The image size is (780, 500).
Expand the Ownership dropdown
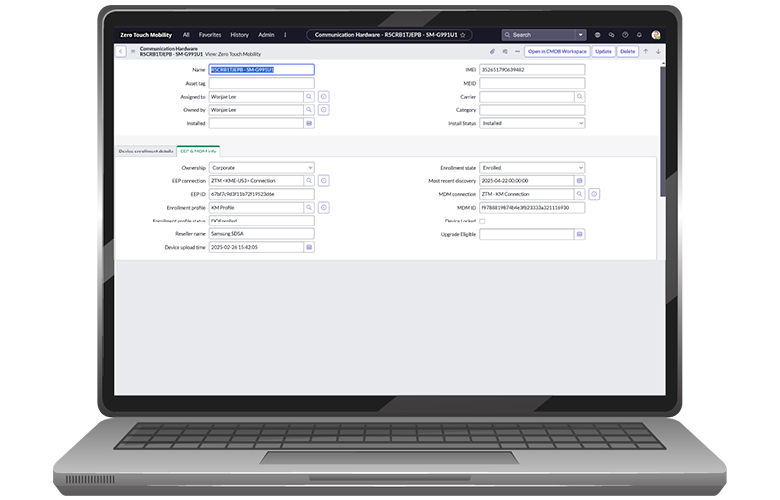262,167
